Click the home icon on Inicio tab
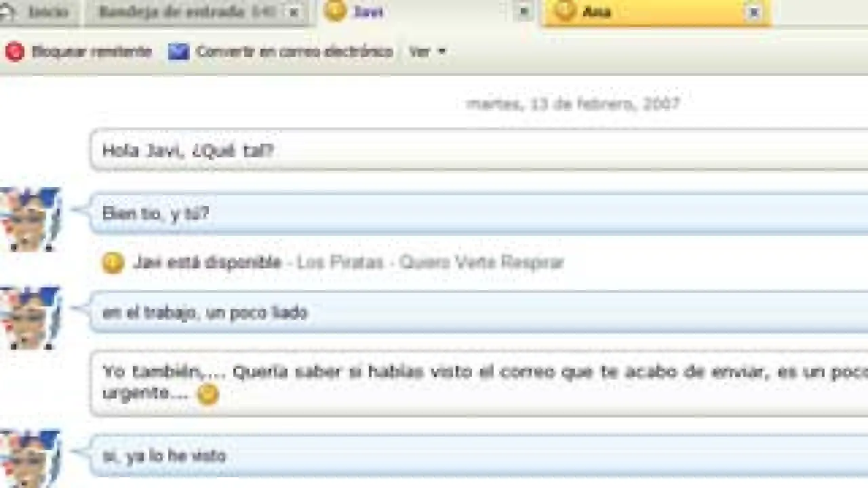 point(7,12)
